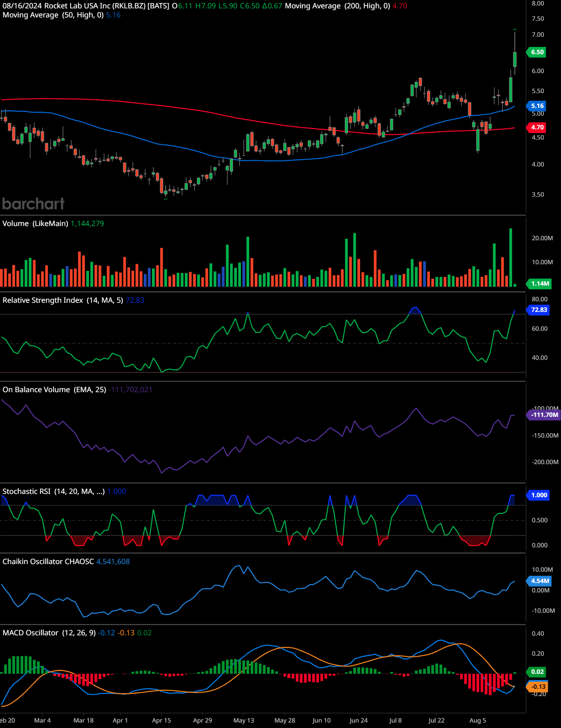Click the Apr 29 date label on the time axis
This screenshot has width=561, height=728.
pyautogui.click(x=202, y=720)
